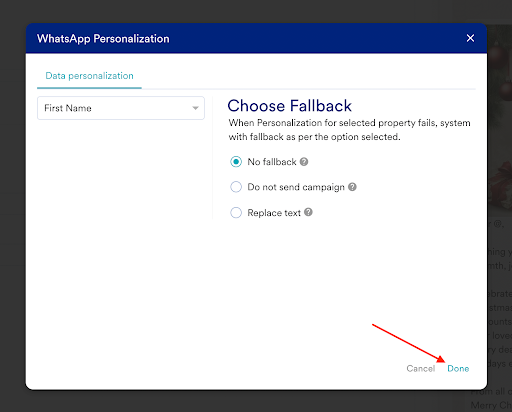Viewport: 512px width, 412px height.
Task: Enable the Replace text radio option
Action: pyautogui.click(x=236, y=212)
